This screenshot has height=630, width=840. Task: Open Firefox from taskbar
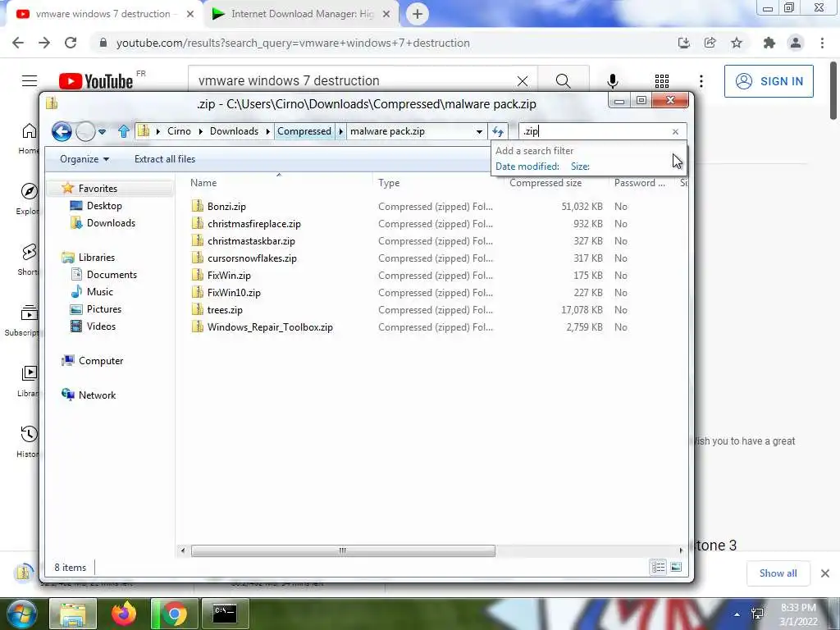click(x=124, y=614)
